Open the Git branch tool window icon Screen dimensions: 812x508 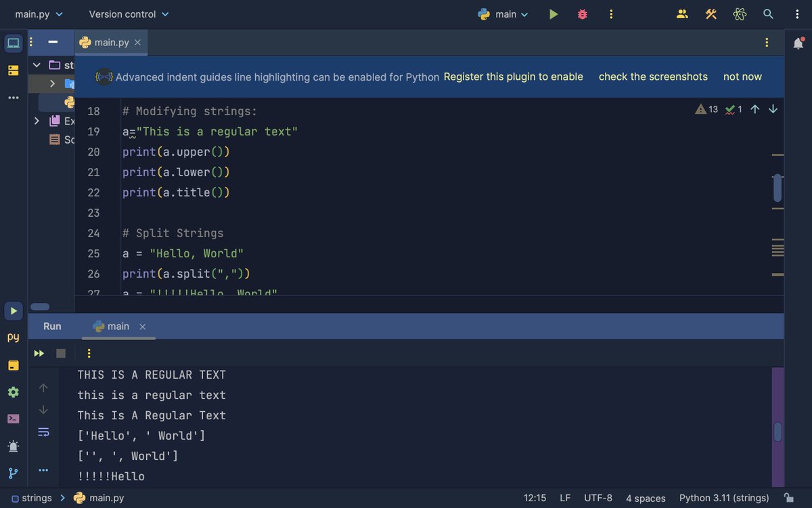[14, 473]
